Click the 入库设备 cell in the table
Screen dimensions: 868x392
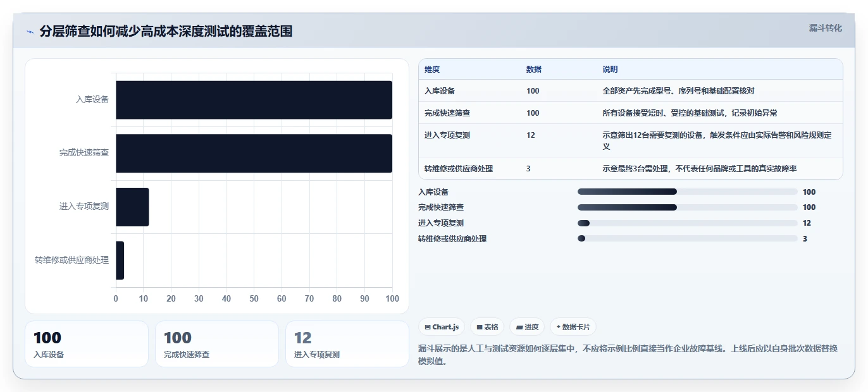pyautogui.click(x=440, y=91)
